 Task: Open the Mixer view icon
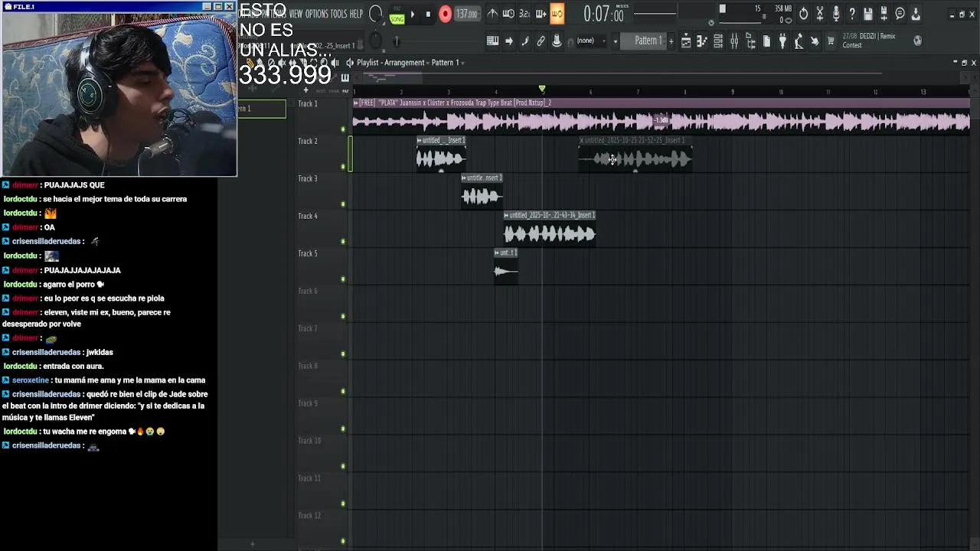(x=734, y=41)
